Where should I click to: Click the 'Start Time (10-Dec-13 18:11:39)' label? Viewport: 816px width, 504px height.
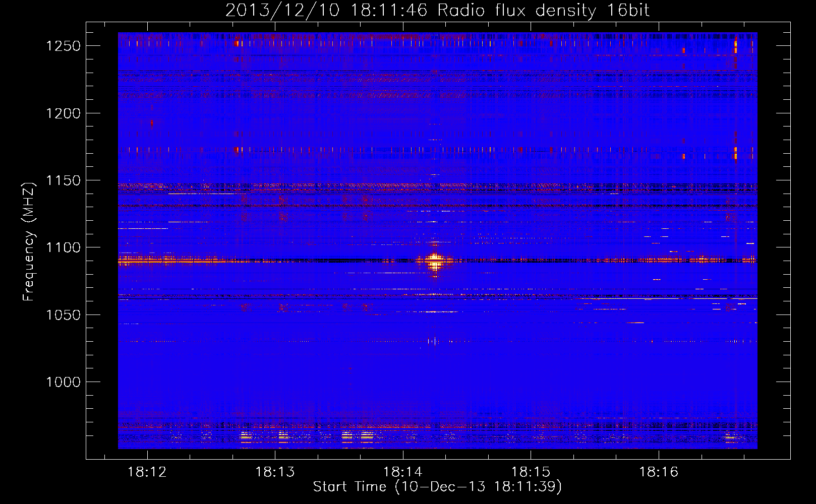click(x=437, y=487)
